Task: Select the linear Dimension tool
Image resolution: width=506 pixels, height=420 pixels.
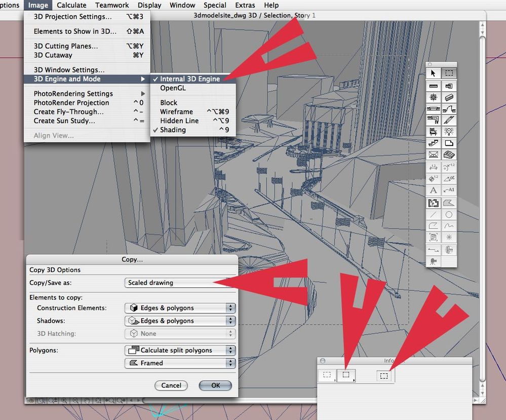Action: pos(433,167)
